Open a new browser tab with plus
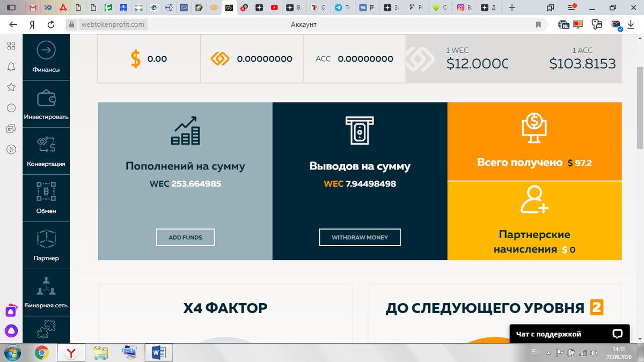Viewport: 644px width, 362px height. click(512, 8)
